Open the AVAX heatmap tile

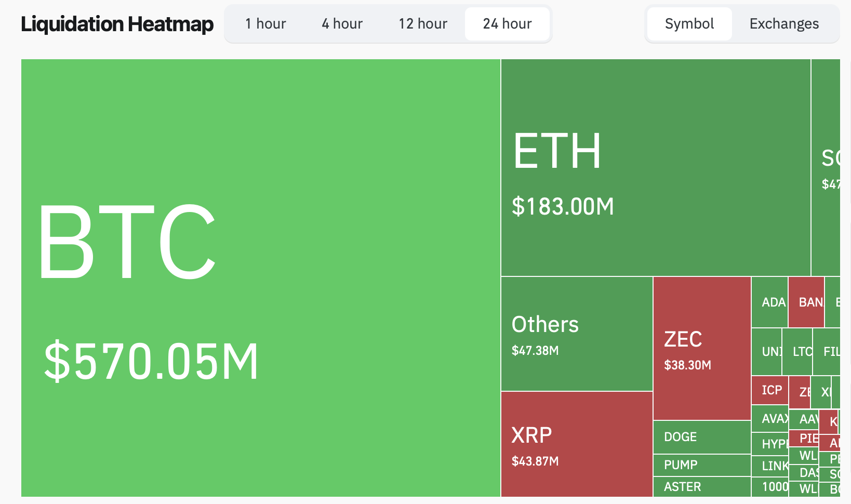[x=770, y=418]
